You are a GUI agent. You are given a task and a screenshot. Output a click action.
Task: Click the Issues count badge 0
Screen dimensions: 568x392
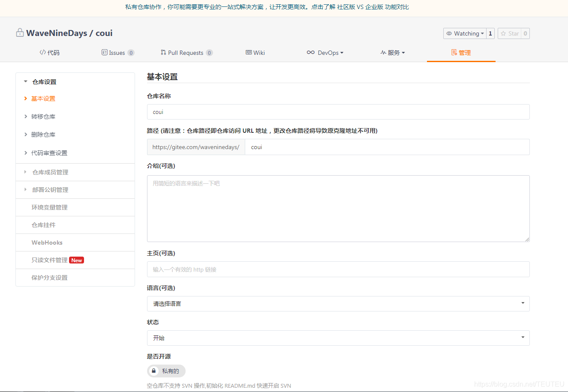tap(131, 53)
